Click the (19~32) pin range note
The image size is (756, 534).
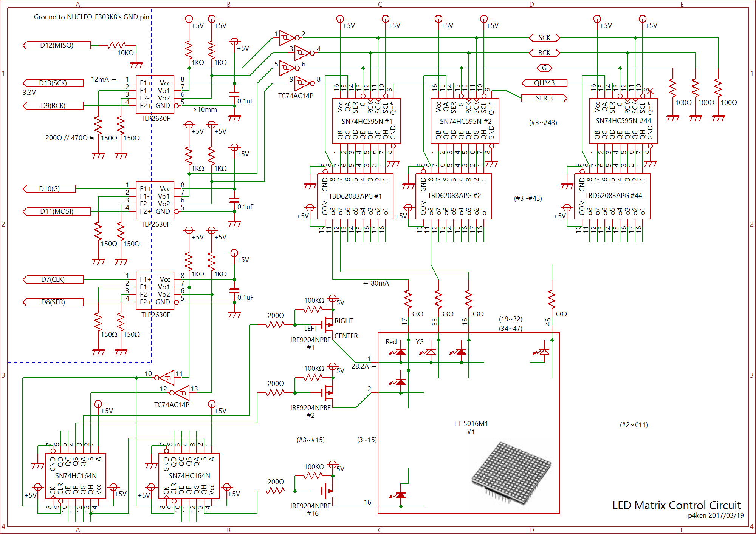[x=511, y=319]
